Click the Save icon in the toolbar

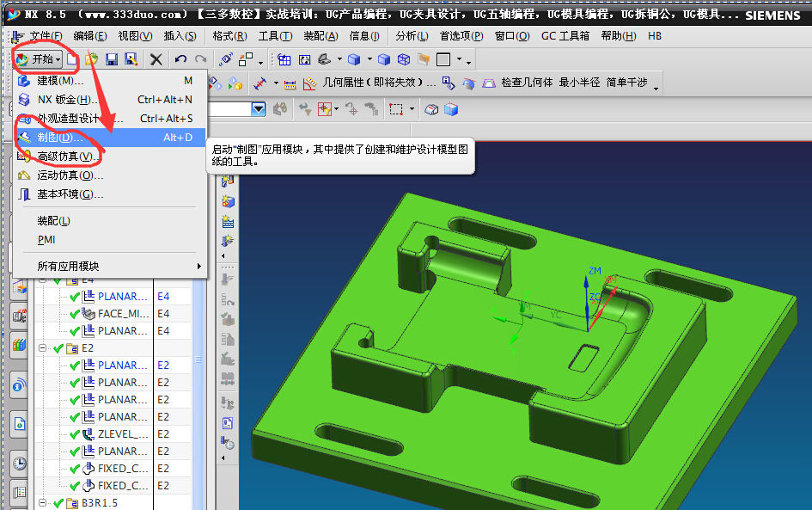coord(113,58)
